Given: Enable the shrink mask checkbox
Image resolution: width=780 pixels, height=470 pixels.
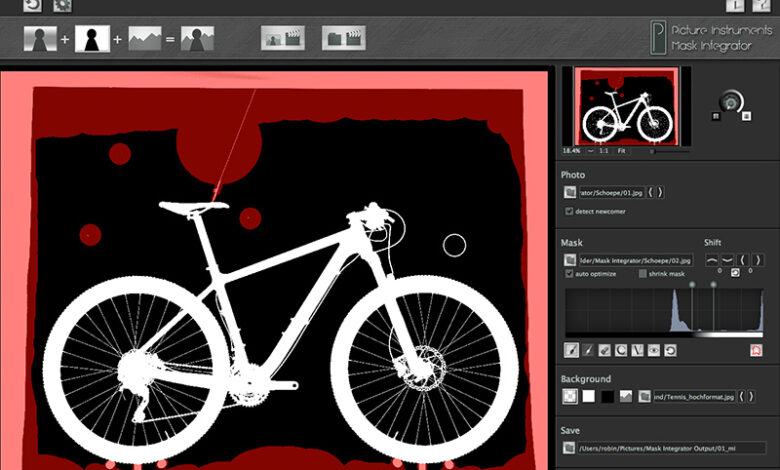Looking at the screenshot, I should 643,273.
